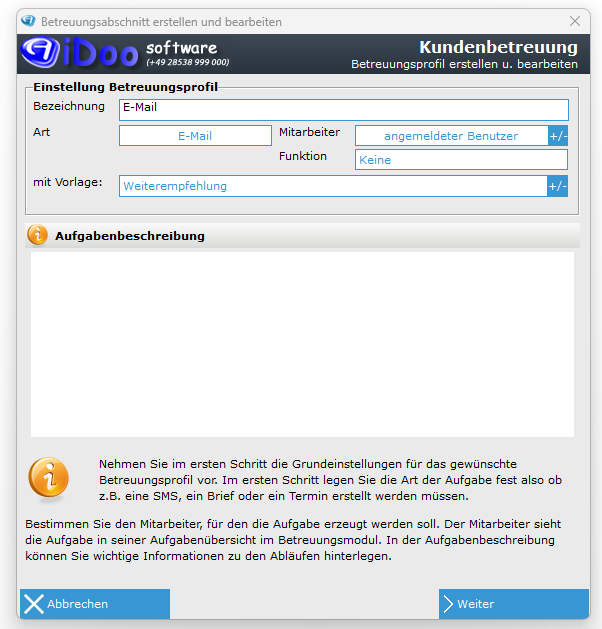Screen dimensions: 602x629
Task: Click the 'Betreuungsprofil erstellen u. bearbeiten' subtitle
Action: [x=464, y=64]
